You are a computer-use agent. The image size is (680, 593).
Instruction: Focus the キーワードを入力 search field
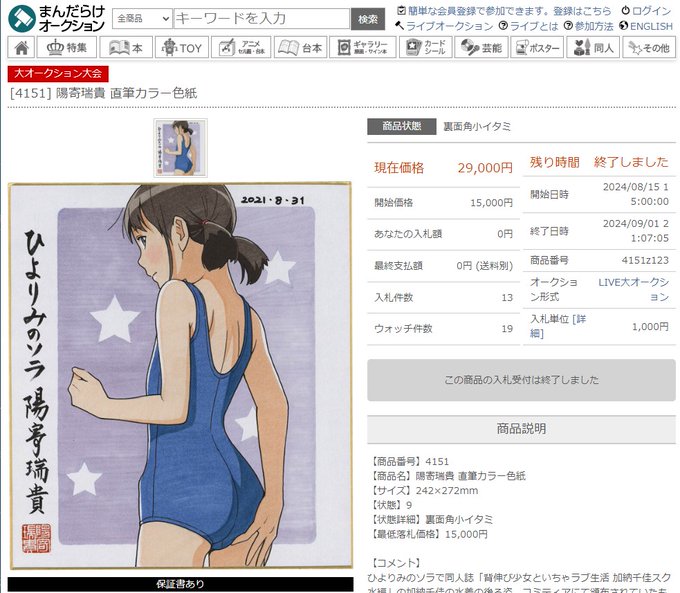tap(262, 19)
